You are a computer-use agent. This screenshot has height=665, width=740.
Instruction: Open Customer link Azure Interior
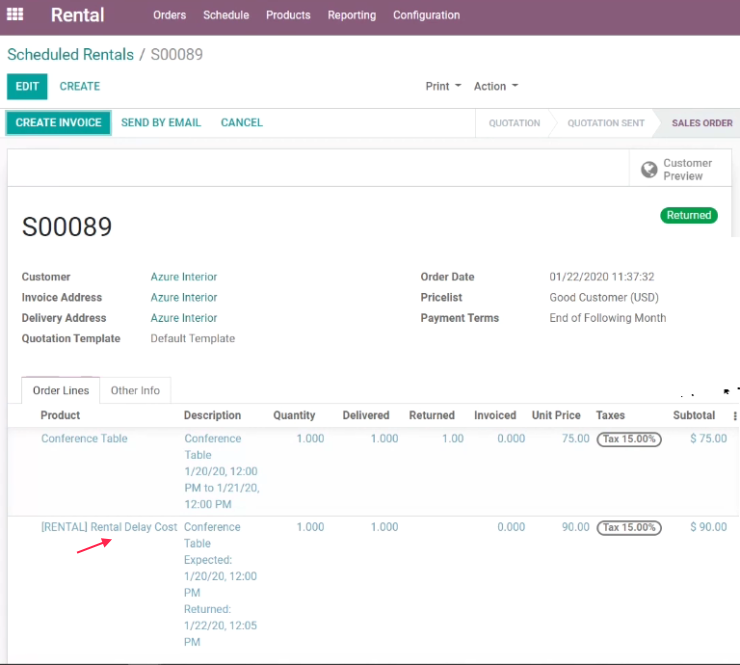coord(184,277)
